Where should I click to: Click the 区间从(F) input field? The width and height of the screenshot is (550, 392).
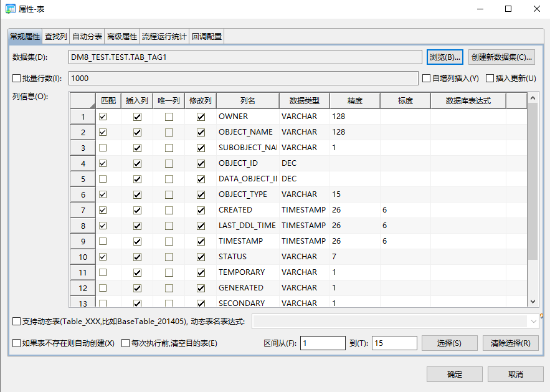coord(323,343)
